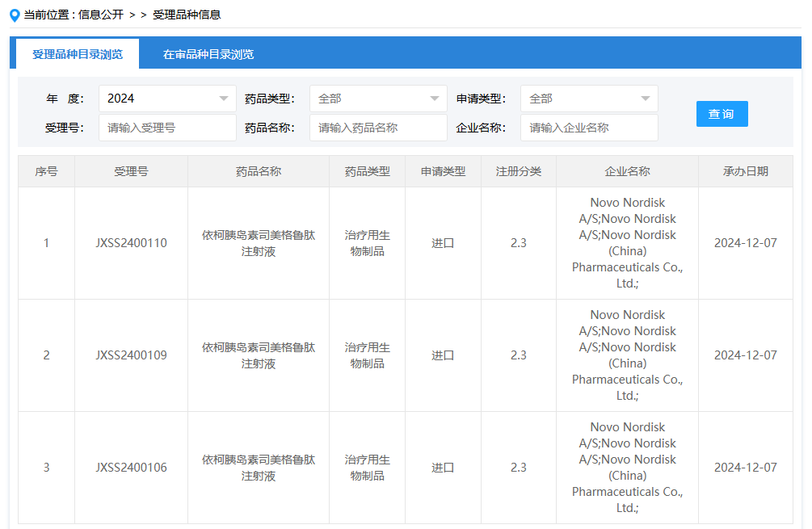Switch to 在审品种目录浏览 tab

(x=208, y=54)
